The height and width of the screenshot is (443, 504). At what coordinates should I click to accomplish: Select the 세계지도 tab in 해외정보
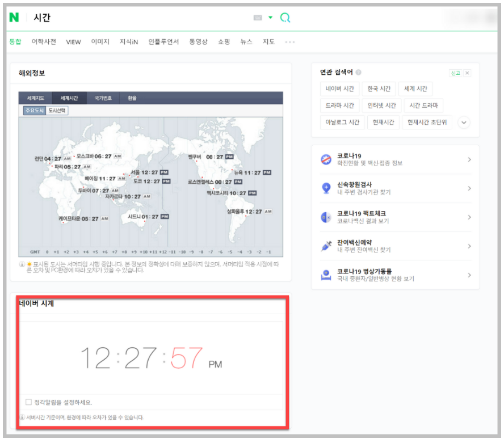click(x=35, y=98)
